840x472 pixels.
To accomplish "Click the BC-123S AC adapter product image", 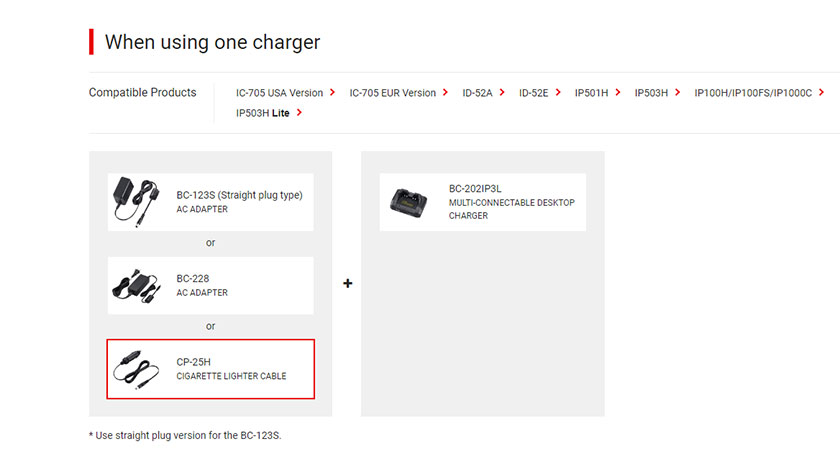I will click(x=136, y=202).
